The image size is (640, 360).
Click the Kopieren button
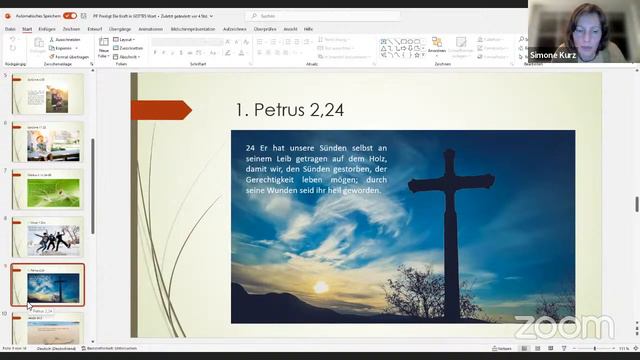click(61, 48)
